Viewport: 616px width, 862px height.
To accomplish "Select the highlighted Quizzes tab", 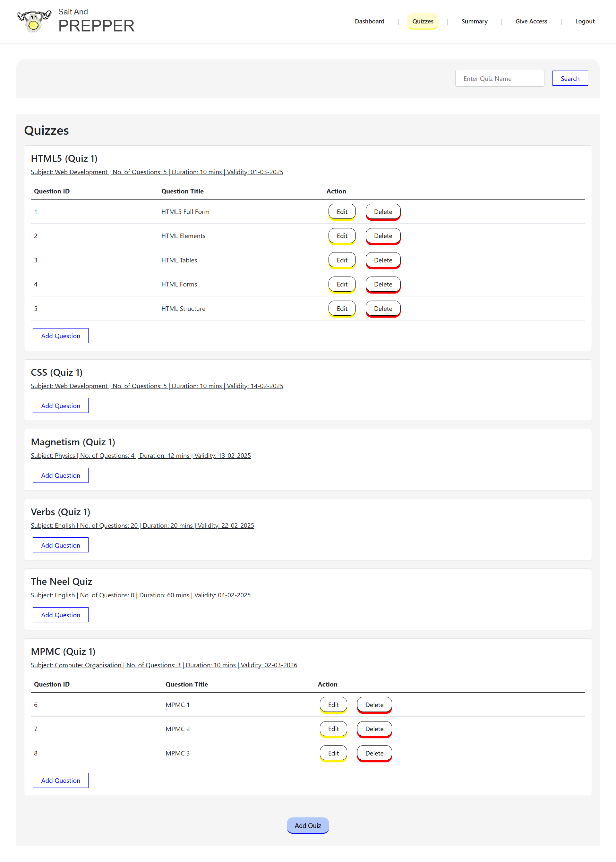I will 423,21.
